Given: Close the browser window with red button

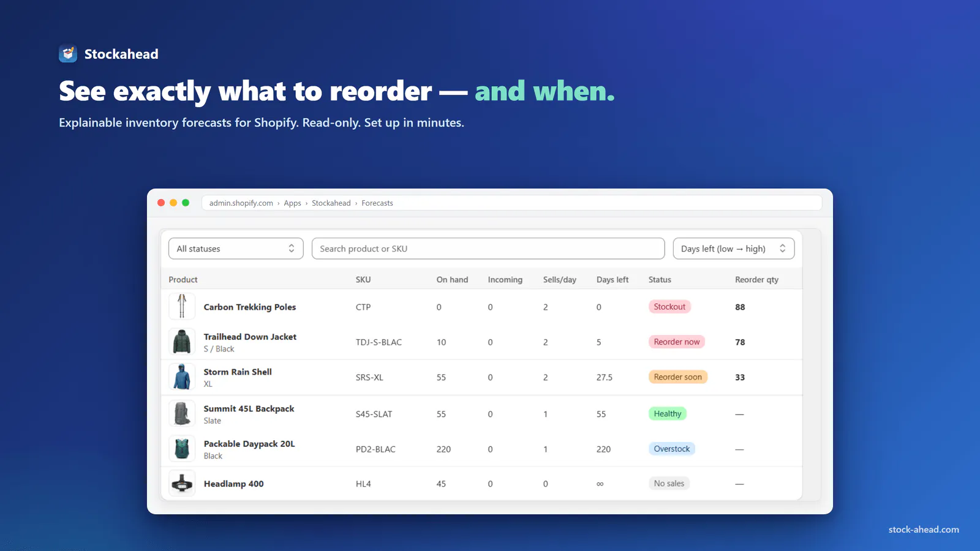Looking at the screenshot, I should [x=161, y=203].
